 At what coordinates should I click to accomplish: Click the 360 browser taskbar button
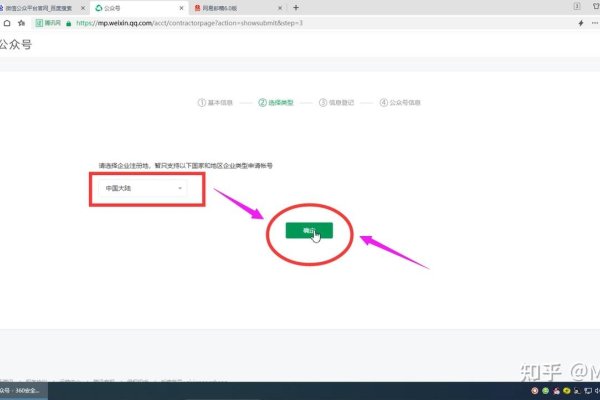point(23,391)
